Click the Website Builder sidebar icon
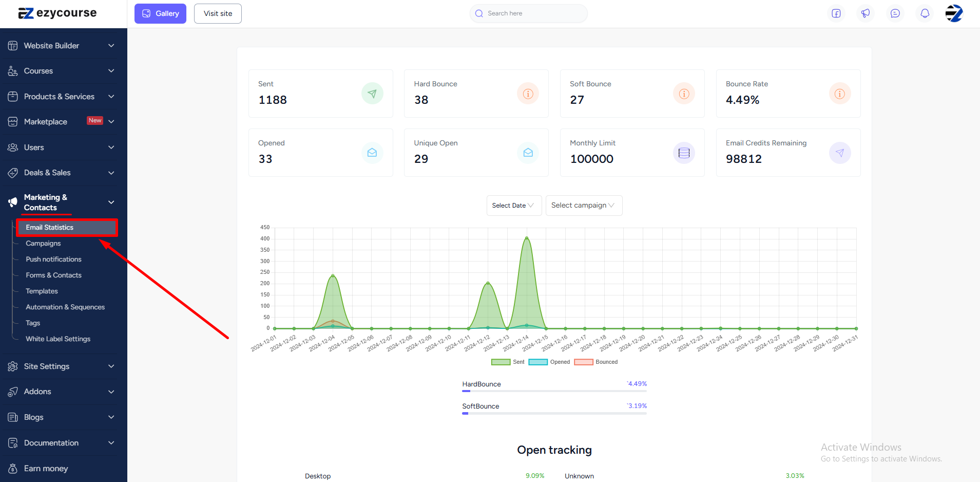980x482 pixels. pos(13,46)
